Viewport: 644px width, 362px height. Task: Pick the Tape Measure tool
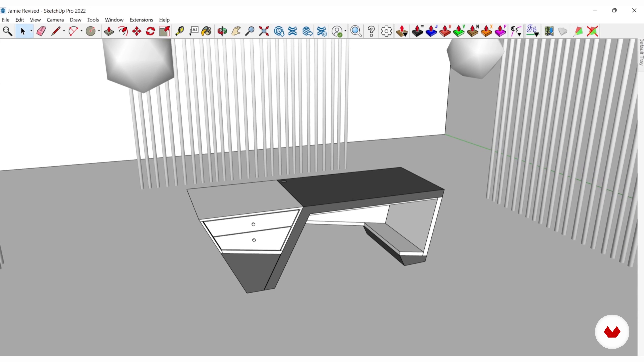tap(179, 31)
